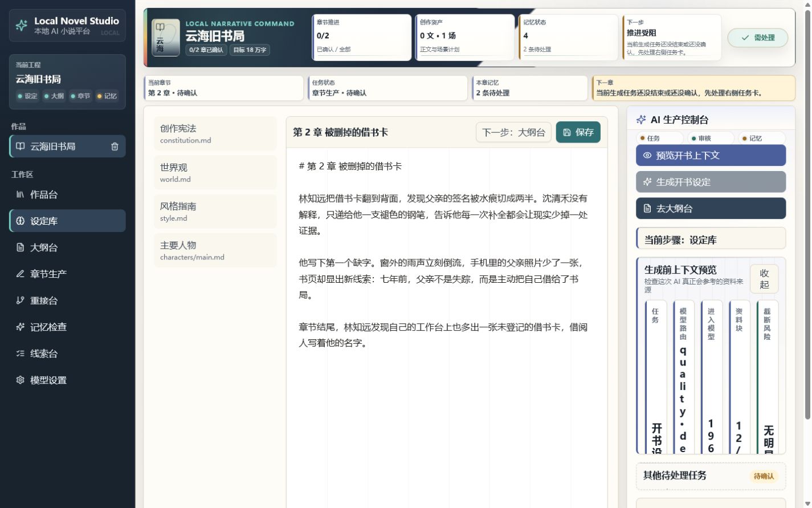Click the 云海 book cover thumbnail
Image resolution: width=812 pixels, height=508 pixels.
point(166,38)
